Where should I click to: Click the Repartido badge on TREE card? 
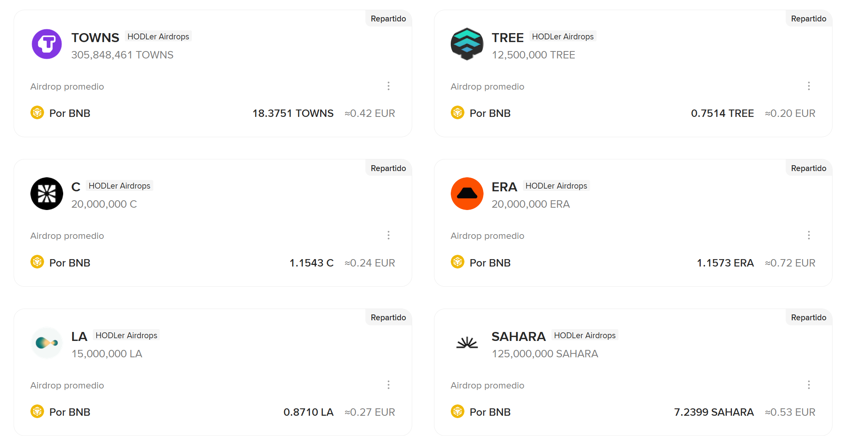point(808,19)
